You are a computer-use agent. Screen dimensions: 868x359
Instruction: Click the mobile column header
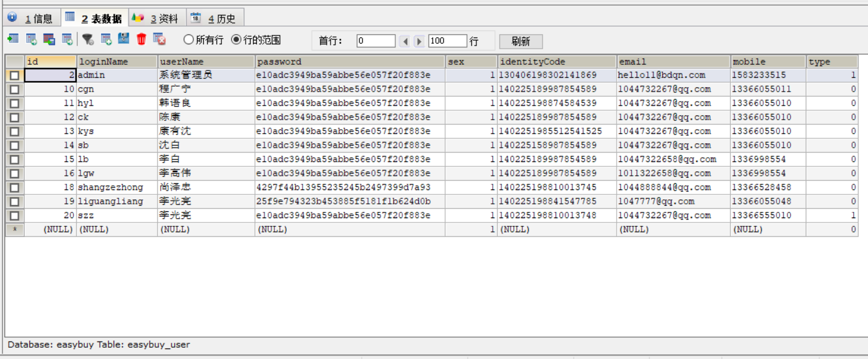768,62
